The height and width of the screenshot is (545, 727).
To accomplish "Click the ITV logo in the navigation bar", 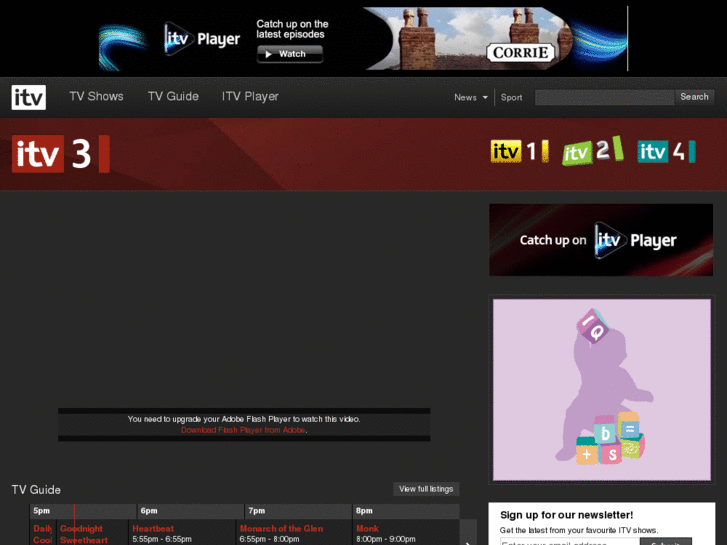I will tap(29, 97).
